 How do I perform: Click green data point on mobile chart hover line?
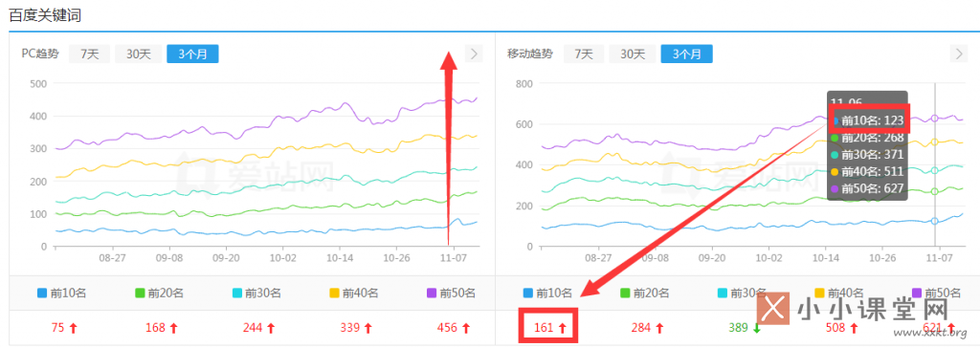tap(934, 192)
